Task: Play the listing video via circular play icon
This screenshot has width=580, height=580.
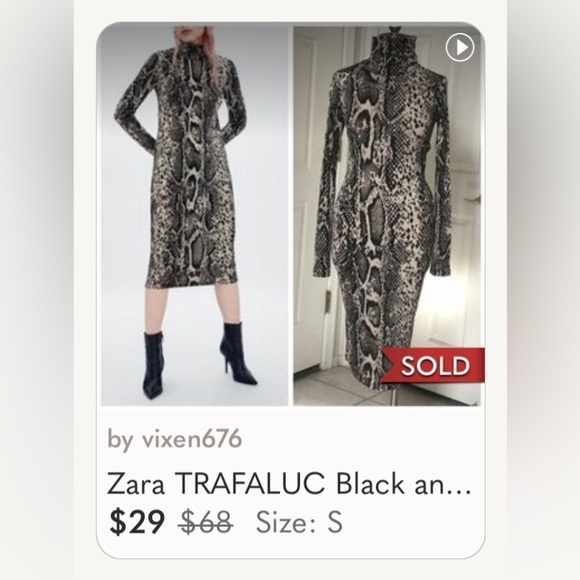Action: (460, 47)
